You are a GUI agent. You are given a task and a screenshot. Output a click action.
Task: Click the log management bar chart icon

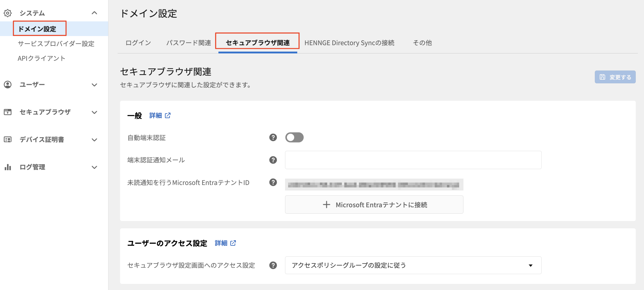coord(8,167)
